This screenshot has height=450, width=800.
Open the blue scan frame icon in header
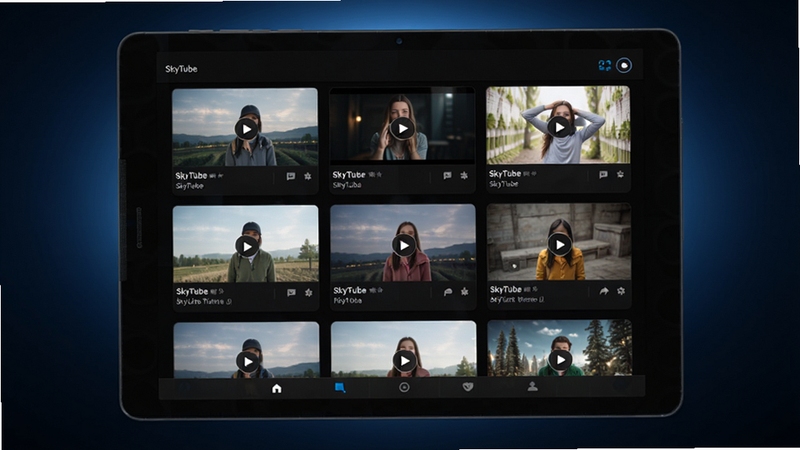coord(605,65)
